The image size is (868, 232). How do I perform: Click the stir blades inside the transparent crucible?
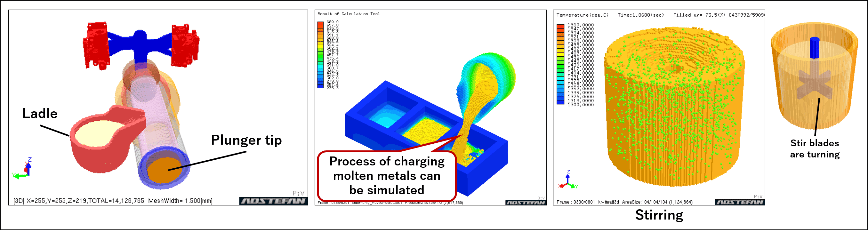click(x=815, y=84)
